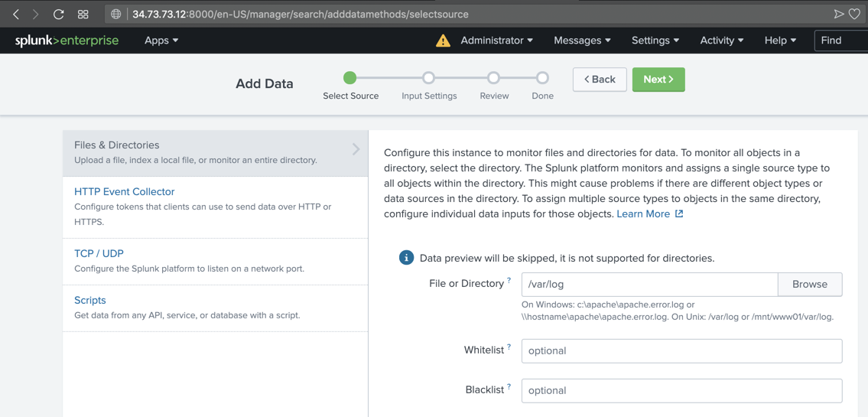Screen dimensions: 868x417
Task: Open the Messages dropdown
Action: pyautogui.click(x=582, y=41)
